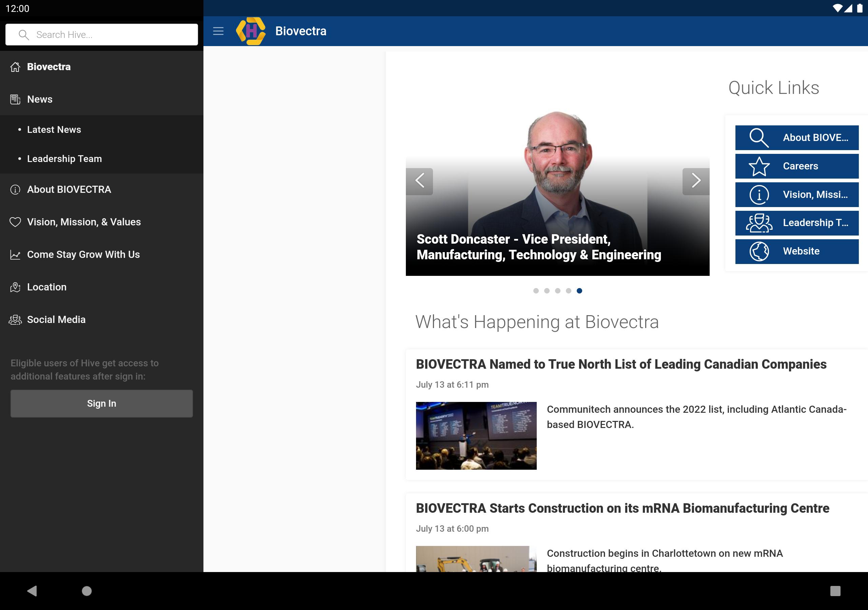
Task: Go to Vision, Mission, & Values
Action: tap(102, 222)
